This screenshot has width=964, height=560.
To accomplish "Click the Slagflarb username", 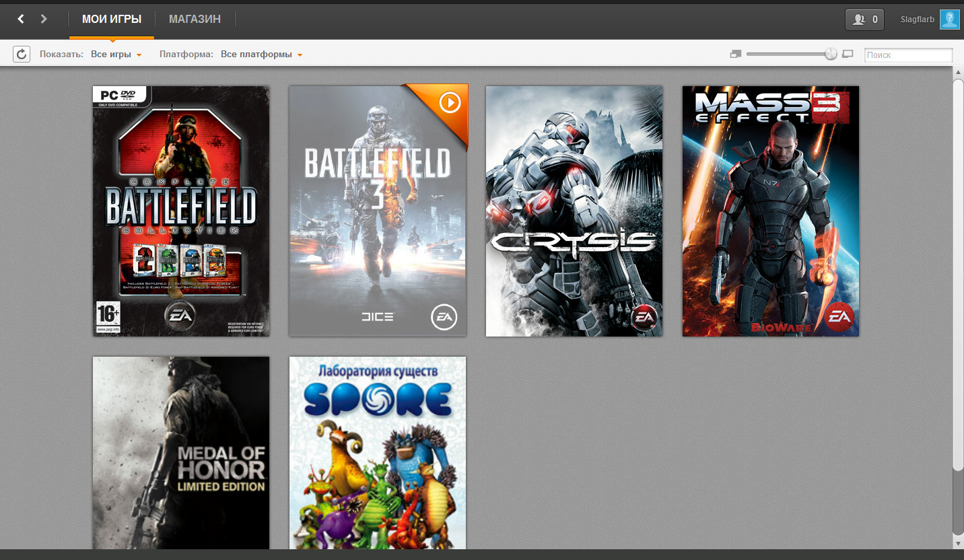I will pos(918,20).
